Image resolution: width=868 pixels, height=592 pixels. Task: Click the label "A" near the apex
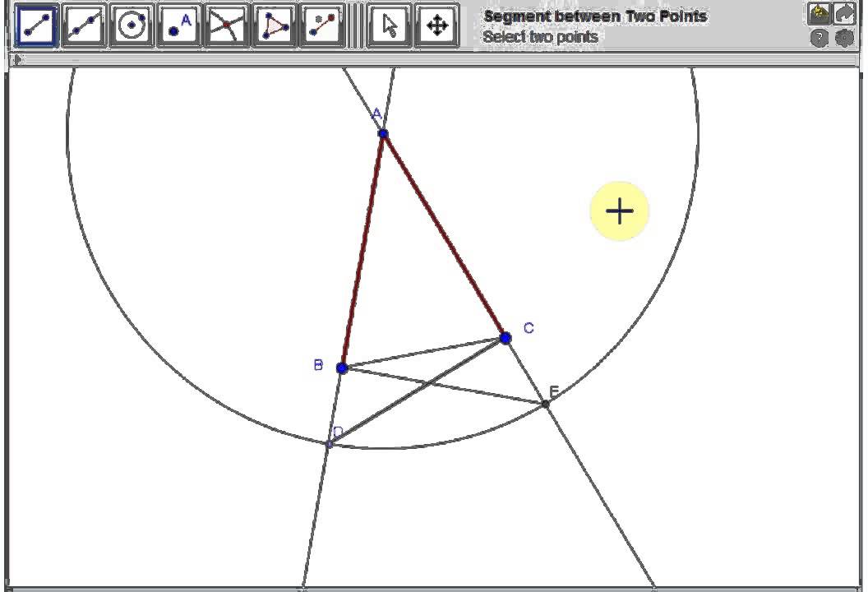pos(376,114)
